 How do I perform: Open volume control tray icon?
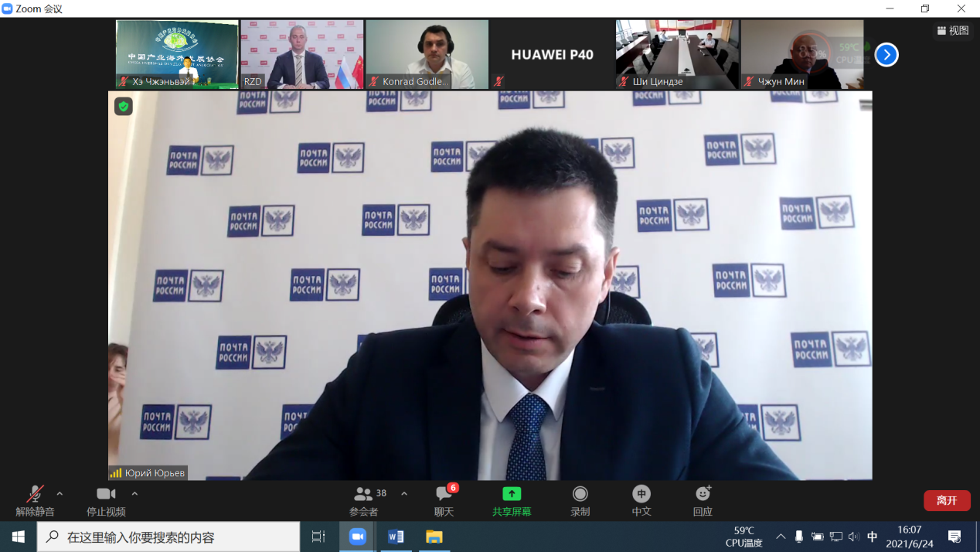(x=853, y=537)
